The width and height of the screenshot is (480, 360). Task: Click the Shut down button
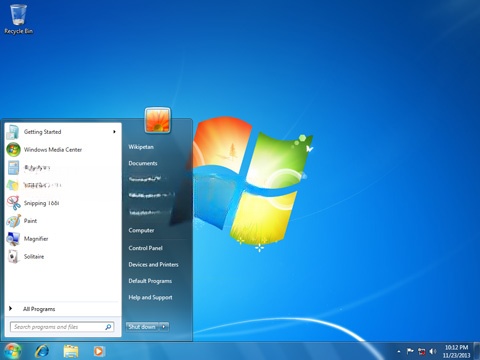(x=142, y=327)
